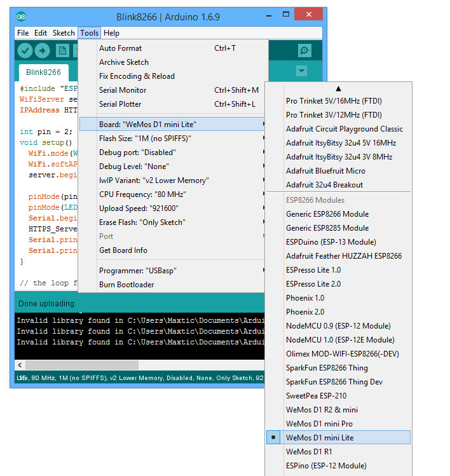
Task: Expand the Upload Speed submenu
Action: click(x=172, y=208)
